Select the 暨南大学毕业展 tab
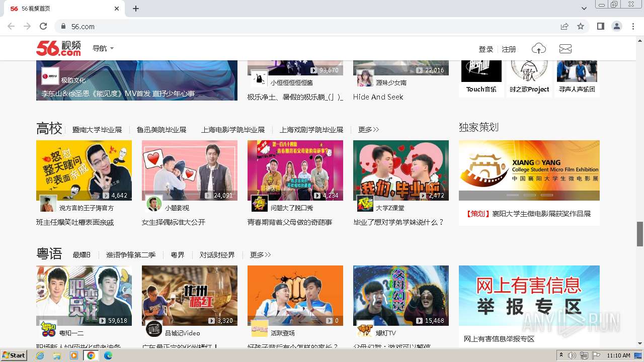This screenshot has width=644, height=362. click(x=97, y=130)
